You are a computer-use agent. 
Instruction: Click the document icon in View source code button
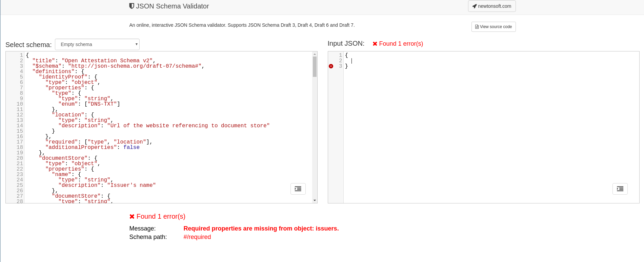477,27
